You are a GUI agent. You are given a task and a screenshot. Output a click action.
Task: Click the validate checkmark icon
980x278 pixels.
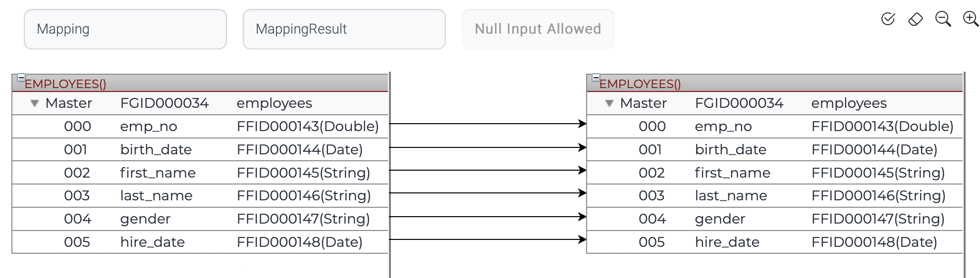coord(888,19)
